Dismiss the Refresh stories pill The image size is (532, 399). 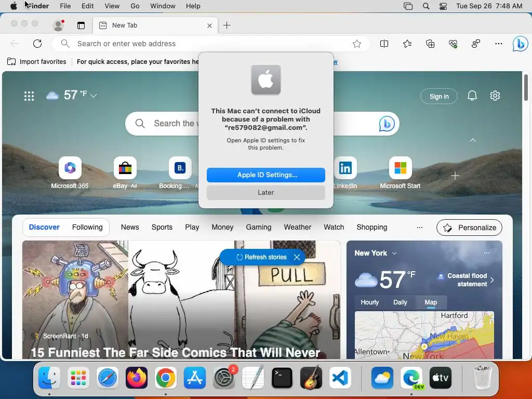click(297, 257)
